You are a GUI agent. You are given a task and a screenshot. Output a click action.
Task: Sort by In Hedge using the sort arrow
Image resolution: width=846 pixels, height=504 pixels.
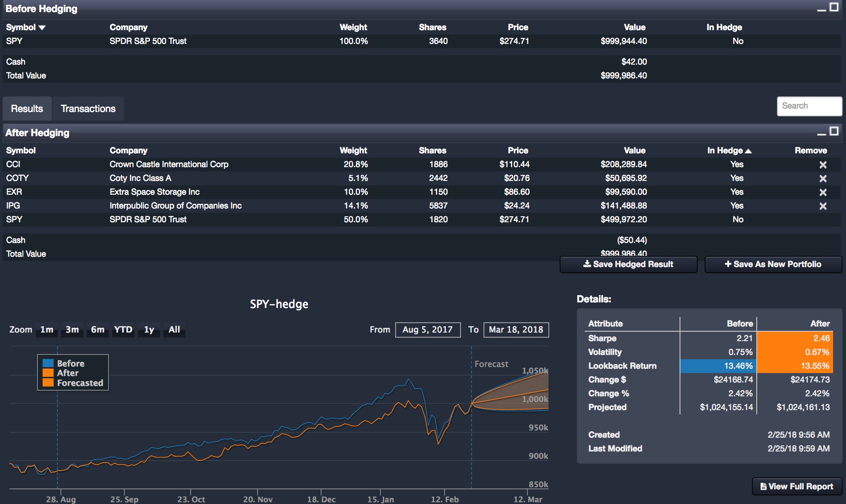(x=749, y=150)
